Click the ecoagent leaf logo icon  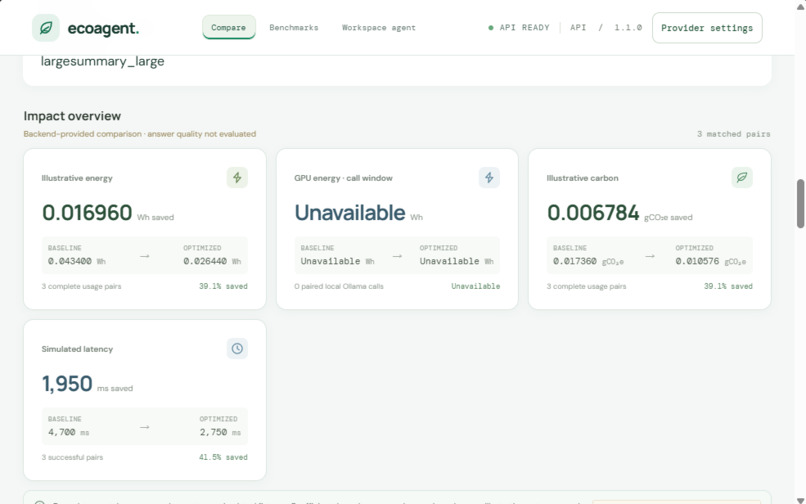46,28
